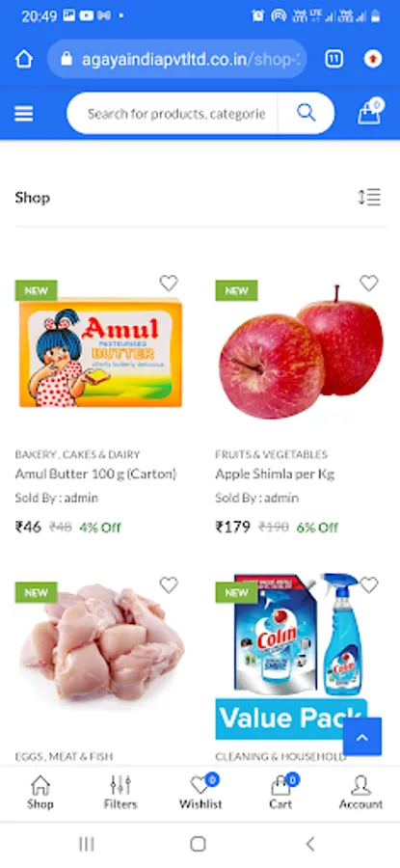Open Filters in the bottom bar
This screenshot has height=868, width=400.
tap(120, 792)
